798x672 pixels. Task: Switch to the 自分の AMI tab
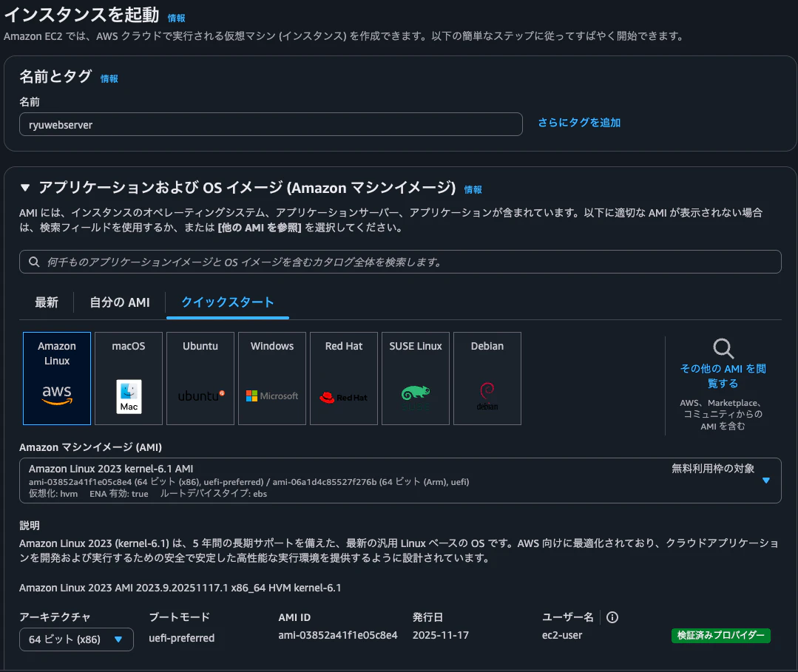click(120, 302)
